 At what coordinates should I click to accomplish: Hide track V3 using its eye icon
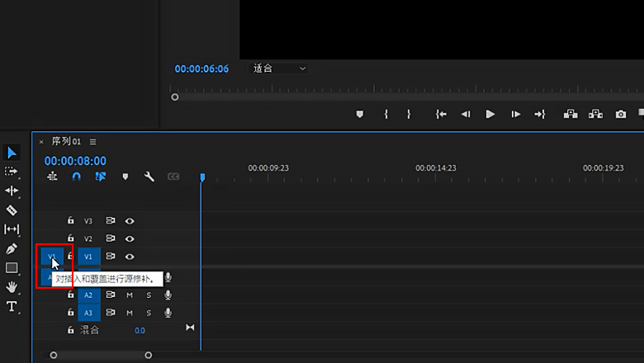[x=130, y=221]
